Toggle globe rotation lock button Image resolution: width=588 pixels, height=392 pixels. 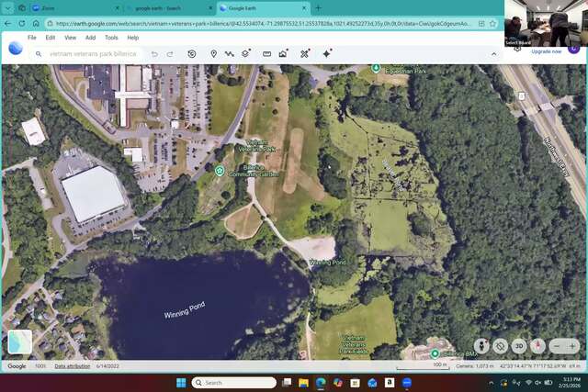tap(500, 346)
